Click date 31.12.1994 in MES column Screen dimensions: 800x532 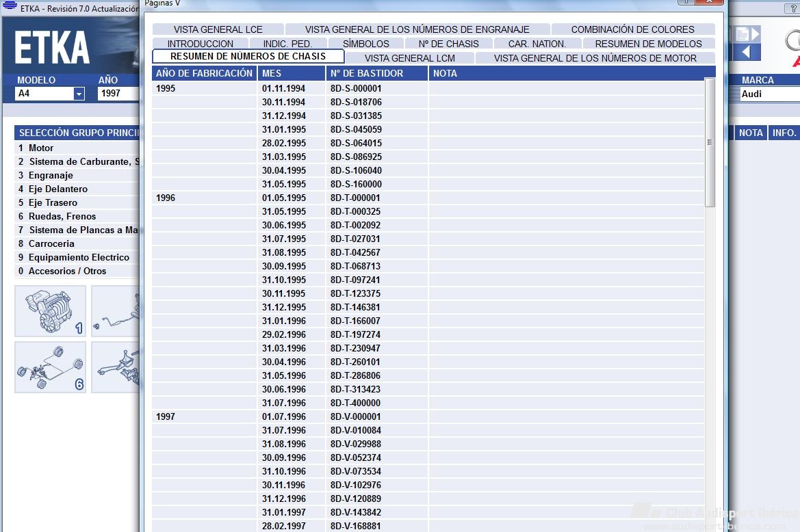click(x=284, y=116)
